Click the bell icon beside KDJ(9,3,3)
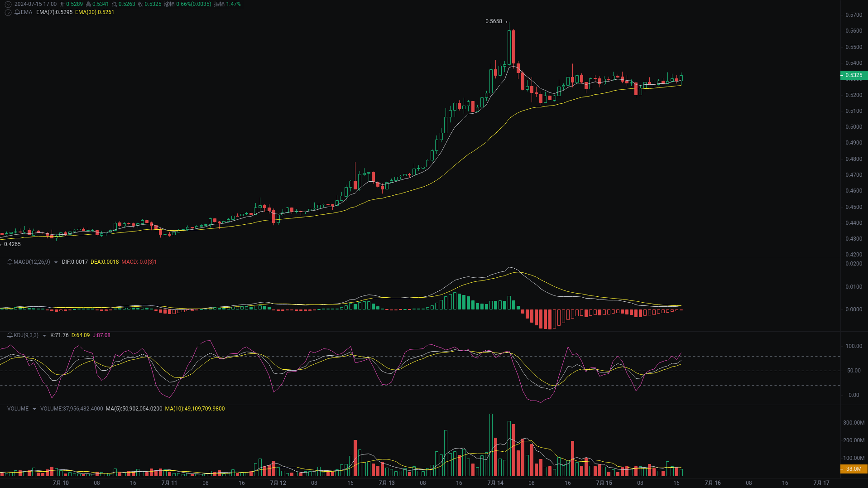868x488 pixels. pyautogui.click(x=9, y=335)
